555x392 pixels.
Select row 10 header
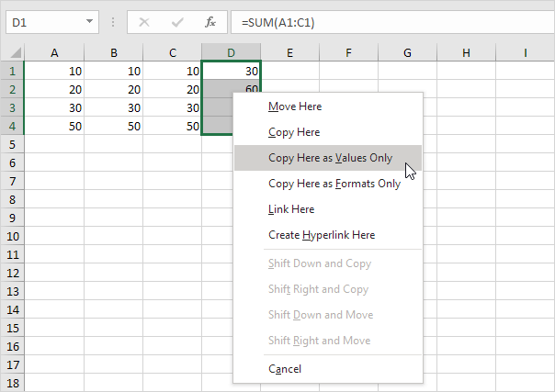12,237
